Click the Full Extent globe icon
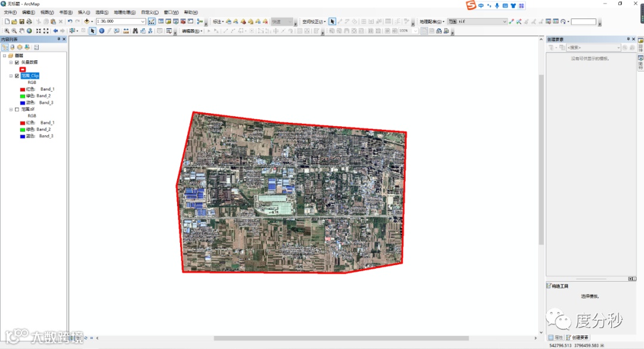 click(29, 31)
